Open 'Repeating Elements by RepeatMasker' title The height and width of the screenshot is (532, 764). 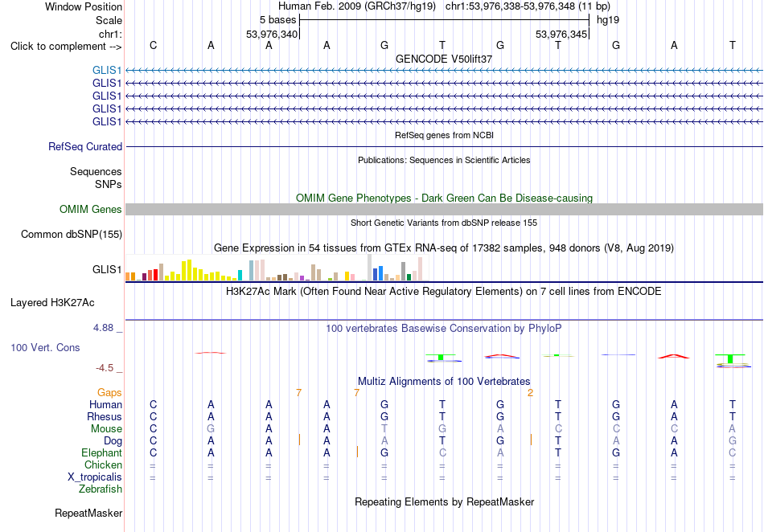point(444,502)
